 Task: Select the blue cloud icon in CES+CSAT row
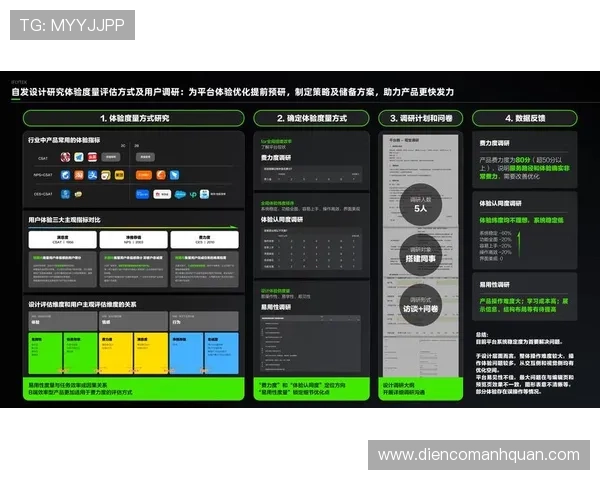click(x=180, y=194)
